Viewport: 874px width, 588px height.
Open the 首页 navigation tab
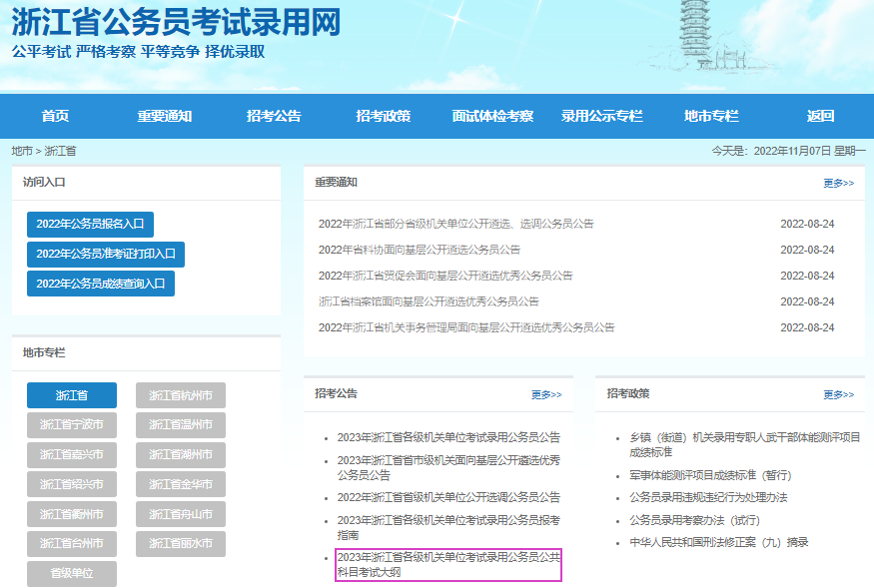(x=55, y=116)
